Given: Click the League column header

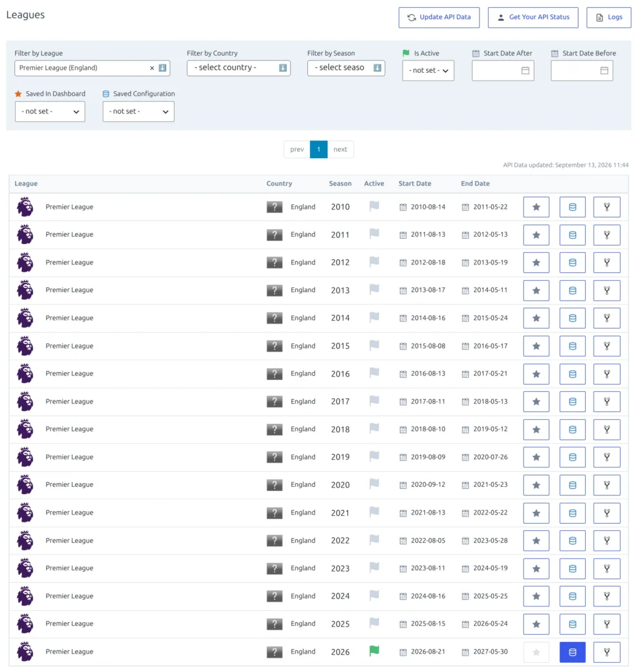Looking at the screenshot, I should coord(26,184).
